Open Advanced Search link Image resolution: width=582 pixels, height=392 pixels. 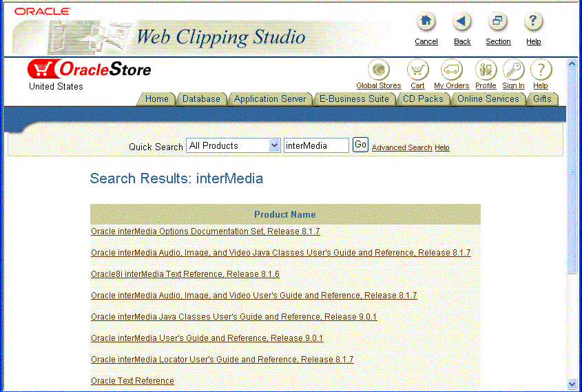coord(402,147)
